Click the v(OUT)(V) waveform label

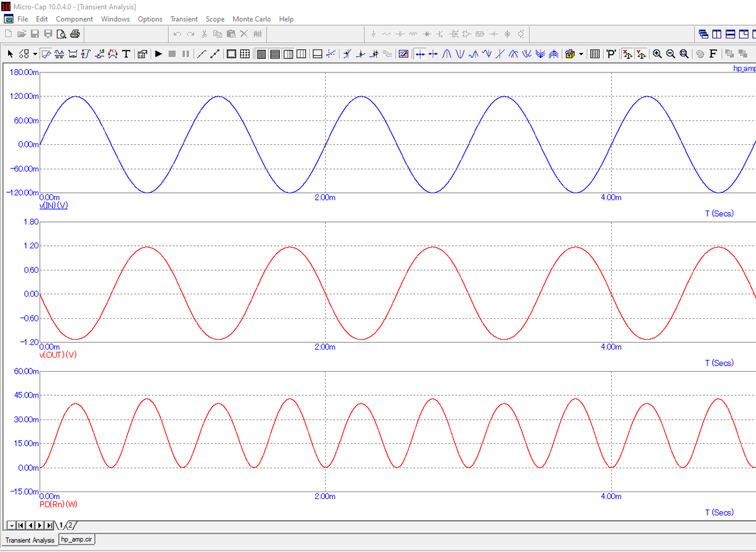(x=58, y=355)
